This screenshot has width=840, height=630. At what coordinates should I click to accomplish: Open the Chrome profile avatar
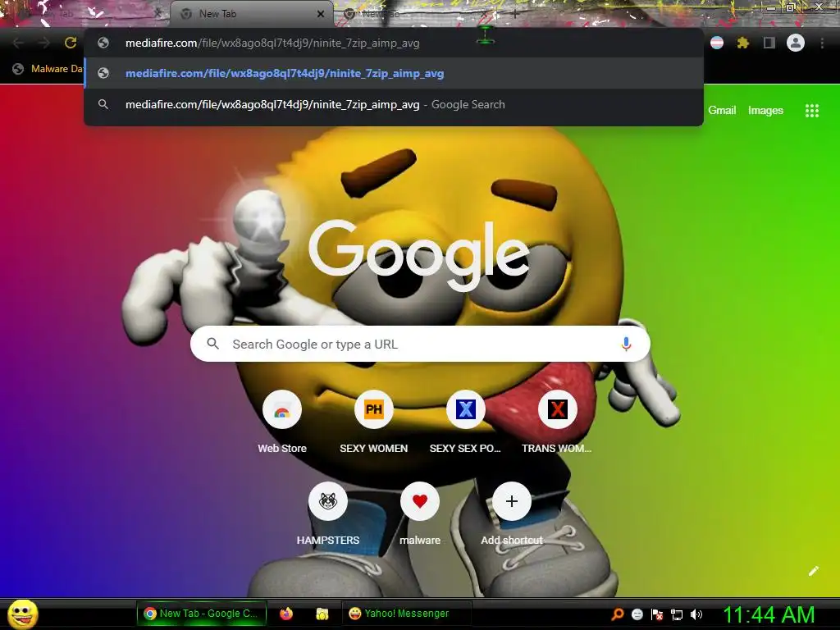point(796,43)
